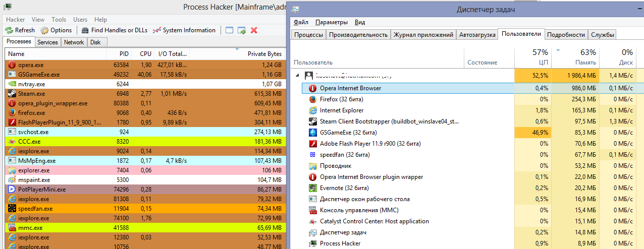Open Tools menu in Process Hacker
This screenshot has height=249, width=644.
coord(59,19)
